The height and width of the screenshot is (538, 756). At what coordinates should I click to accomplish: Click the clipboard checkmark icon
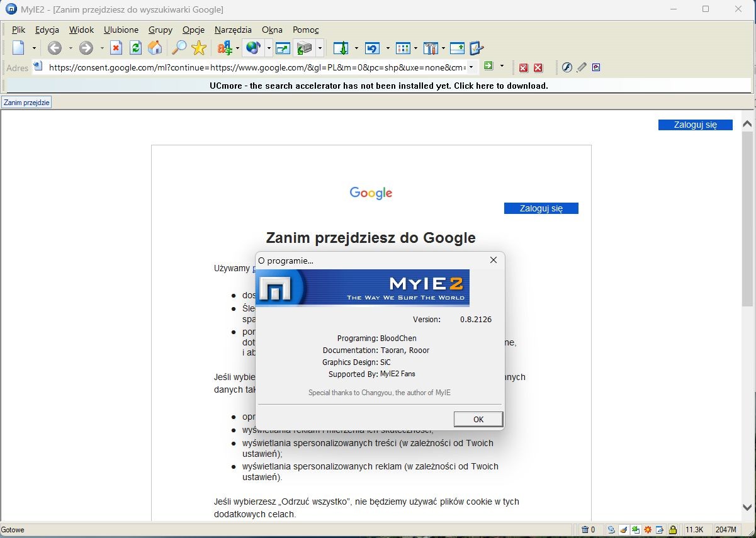coord(476,48)
